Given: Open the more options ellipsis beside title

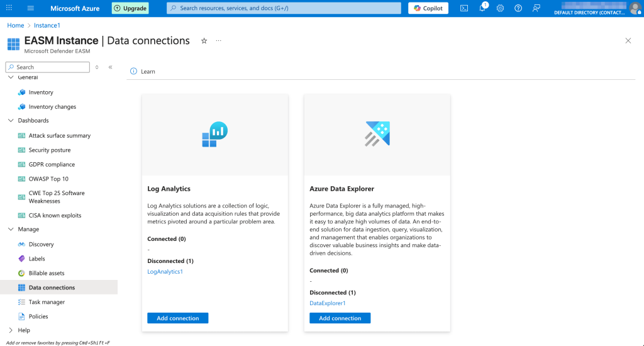Looking at the screenshot, I should coord(218,41).
